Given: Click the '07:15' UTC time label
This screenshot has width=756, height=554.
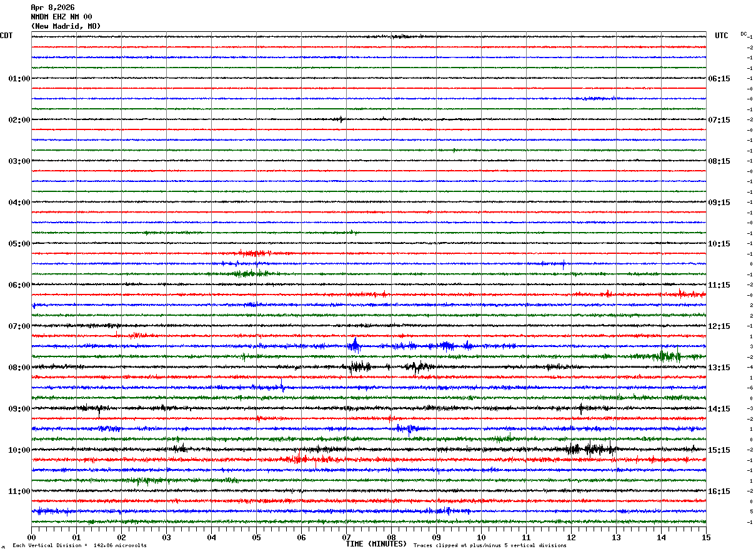Looking at the screenshot, I should 719,120.
